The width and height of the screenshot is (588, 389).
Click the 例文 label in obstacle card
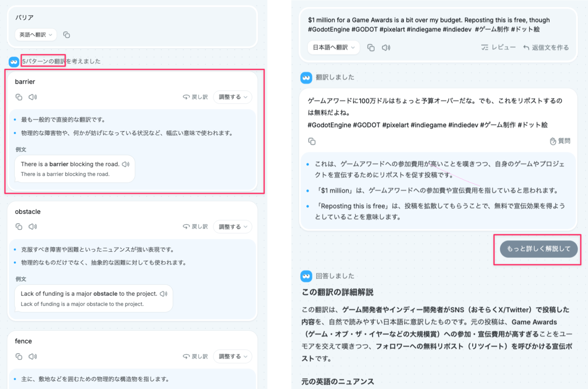click(21, 279)
